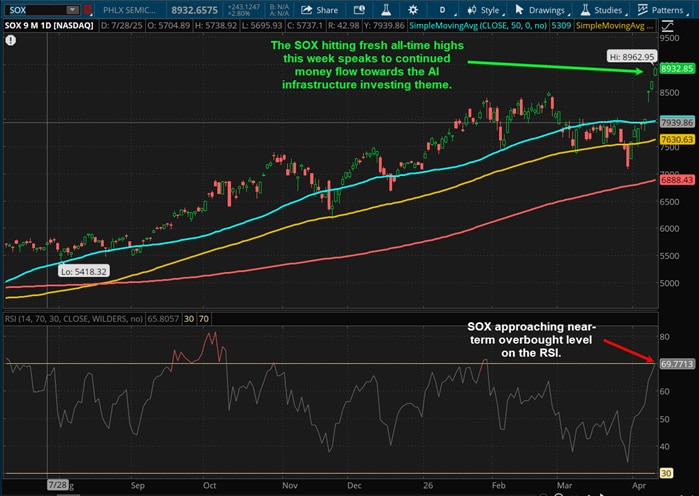Click 8500 on the price axis
699x496 pixels.
pos(670,93)
